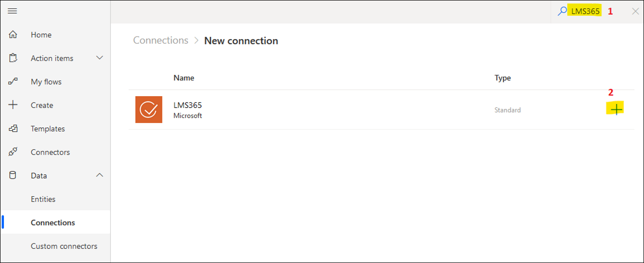The width and height of the screenshot is (644, 263).
Task: Click the orange LMS365 connector logo
Action: tap(149, 110)
